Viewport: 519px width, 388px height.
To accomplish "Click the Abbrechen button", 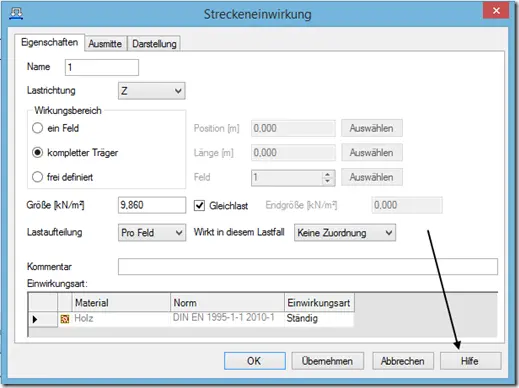I will pos(403,361).
